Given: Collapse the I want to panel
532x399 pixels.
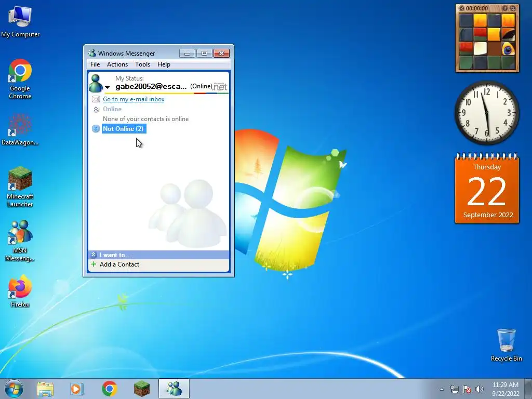Looking at the screenshot, I should 94,255.
